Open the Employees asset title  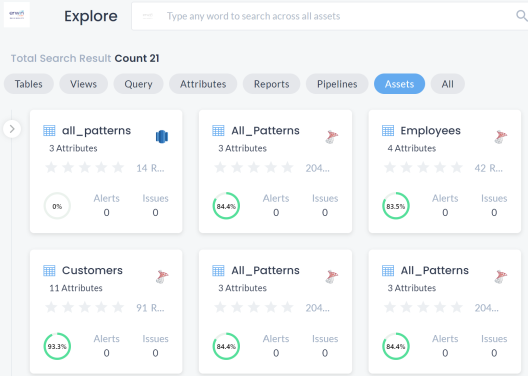(x=430, y=130)
